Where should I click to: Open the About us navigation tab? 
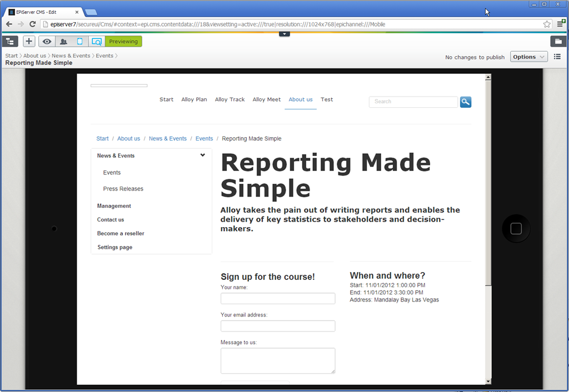pos(300,99)
